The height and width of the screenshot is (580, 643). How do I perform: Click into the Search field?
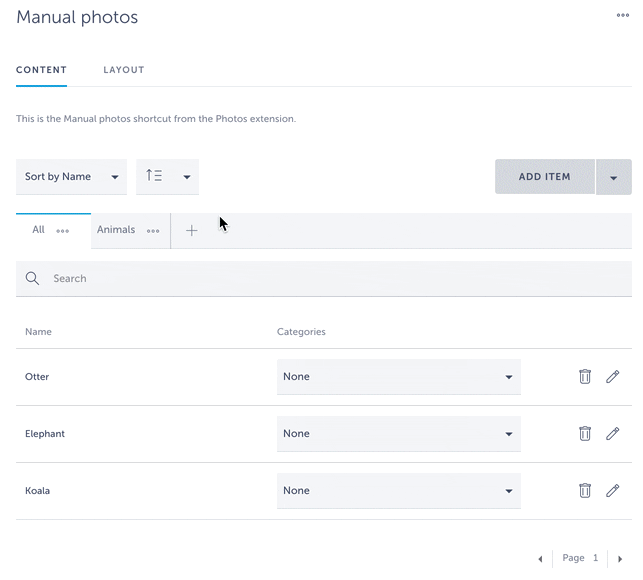(330, 279)
